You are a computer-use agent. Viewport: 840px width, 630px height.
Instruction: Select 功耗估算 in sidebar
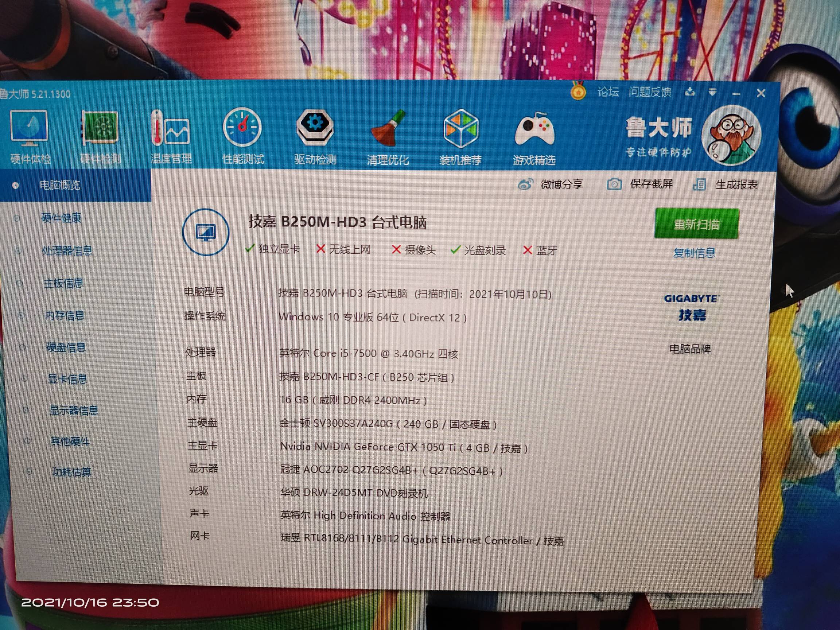72,472
